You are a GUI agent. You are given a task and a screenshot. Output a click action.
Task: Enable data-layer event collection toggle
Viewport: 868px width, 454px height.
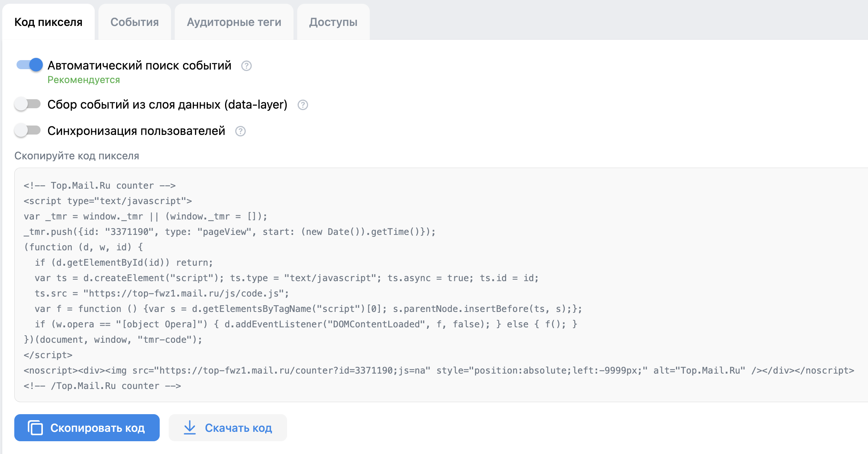point(27,104)
